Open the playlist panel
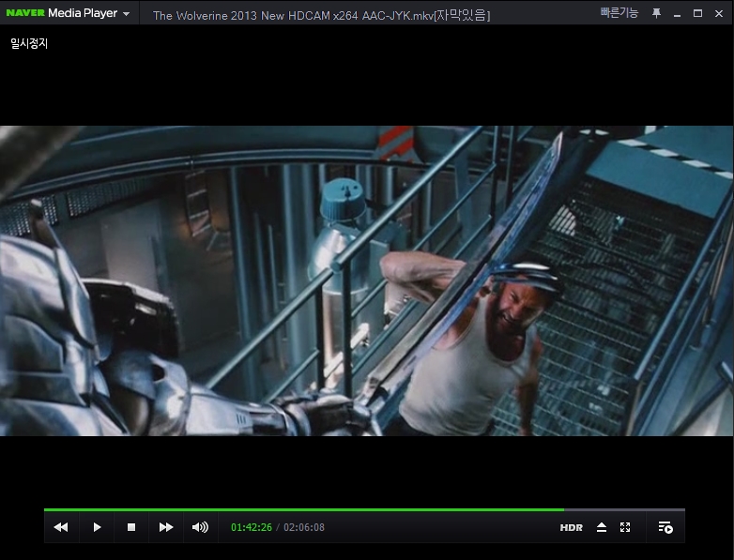 coord(665,527)
